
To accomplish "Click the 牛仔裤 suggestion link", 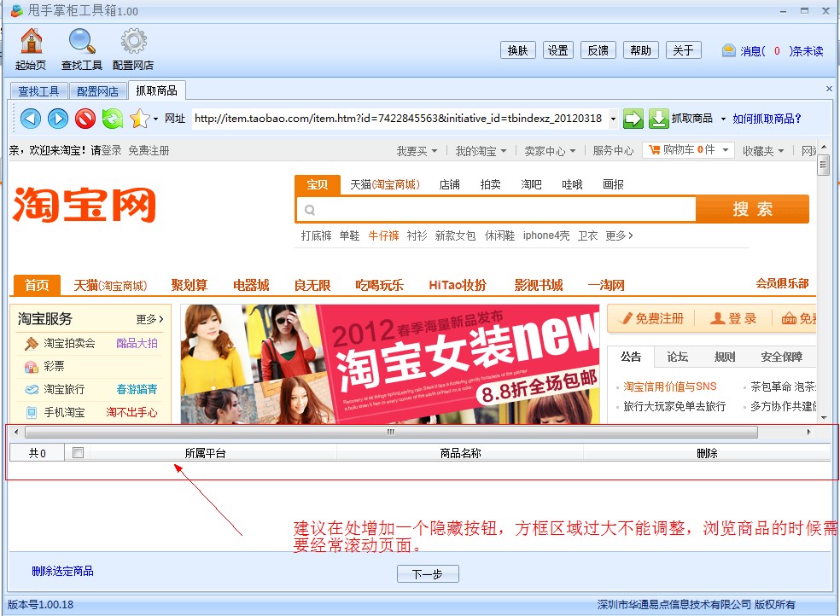I will (x=383, y=235).
